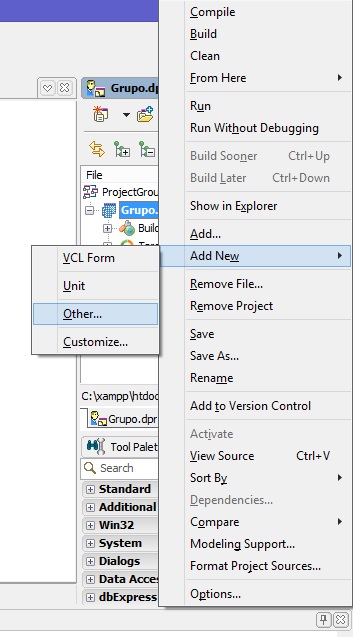Collapse the Grupo project tree node
Viewport: 360px width, 637px height.
pos(89,210)
